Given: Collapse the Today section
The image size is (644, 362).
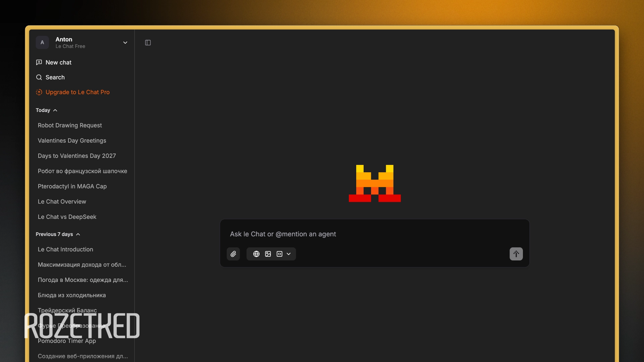Looking at the screenshot, I should point(47,110).
